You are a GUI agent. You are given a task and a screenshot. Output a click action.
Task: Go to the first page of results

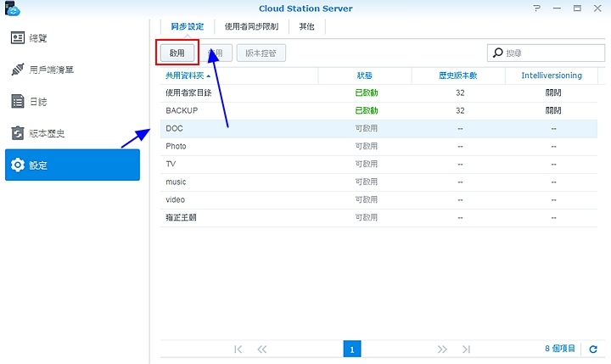[x=238, y=350]
